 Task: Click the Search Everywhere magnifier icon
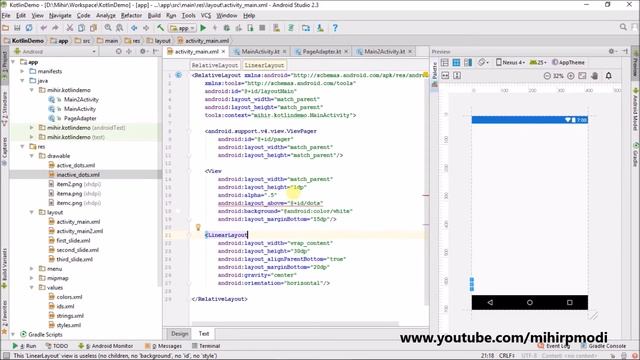(x=623, y=27)
